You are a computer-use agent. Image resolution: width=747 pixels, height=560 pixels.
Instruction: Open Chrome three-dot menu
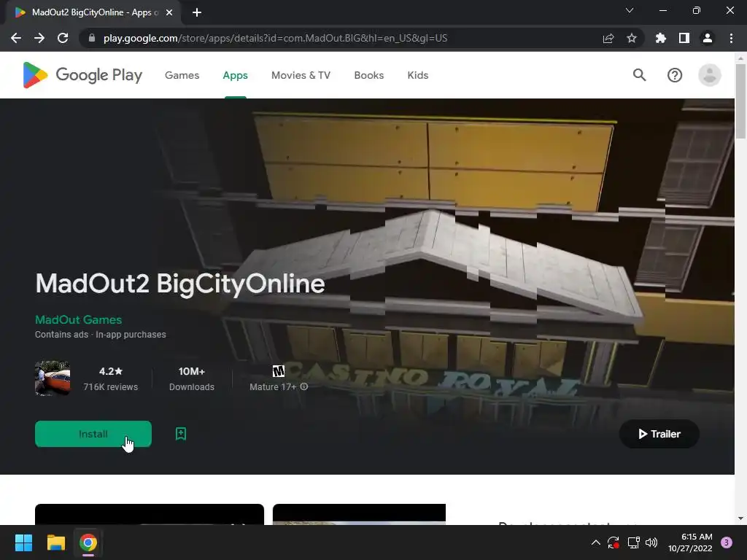[x=731, y=38]
